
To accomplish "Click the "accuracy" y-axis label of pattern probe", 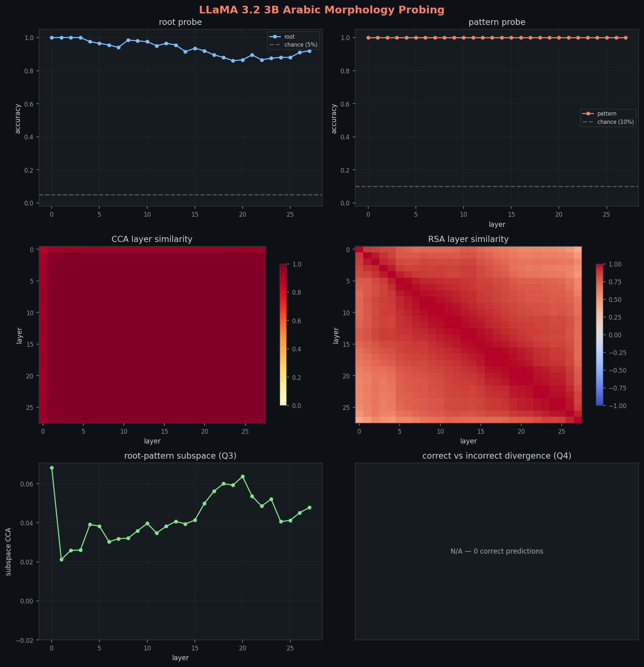I will coord(334,119).
